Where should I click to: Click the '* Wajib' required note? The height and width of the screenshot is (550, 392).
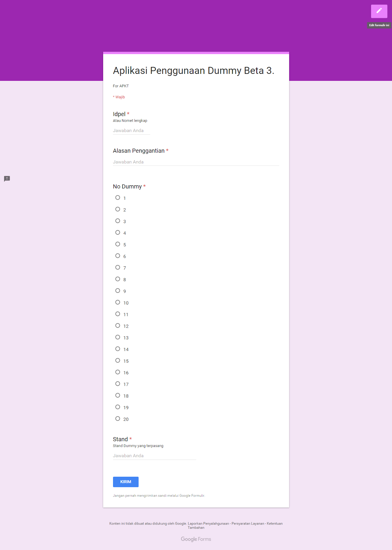click(119, 97)
